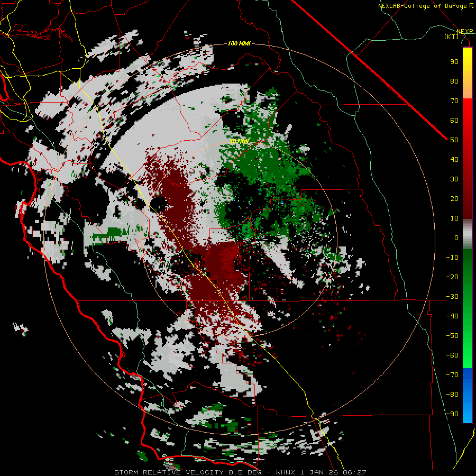Click the 50 NMI range ring label
Image resolution: width=476 pixels, height=476 pixels.
pos(239,141)
